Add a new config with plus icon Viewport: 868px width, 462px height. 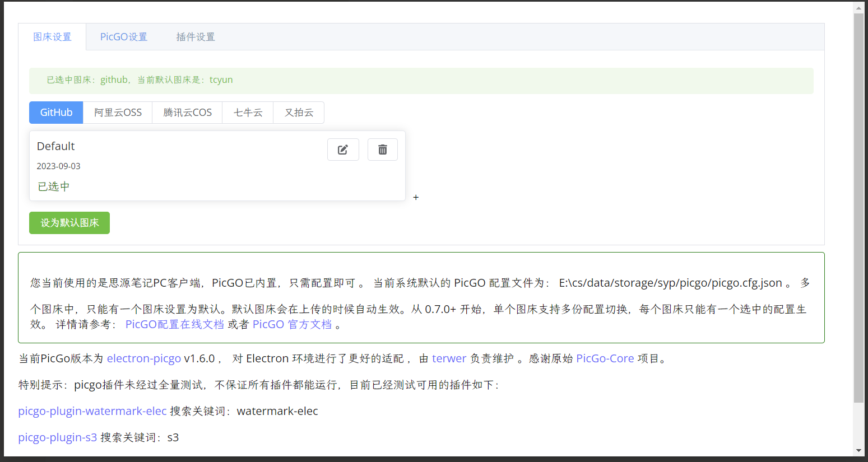pyautogui.click(x=416, y=197)
